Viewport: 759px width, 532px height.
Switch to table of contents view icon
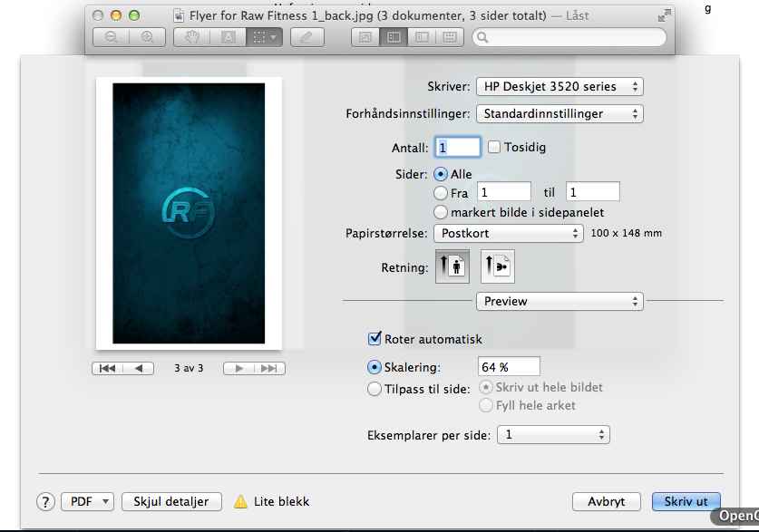(x=422, y=37)
